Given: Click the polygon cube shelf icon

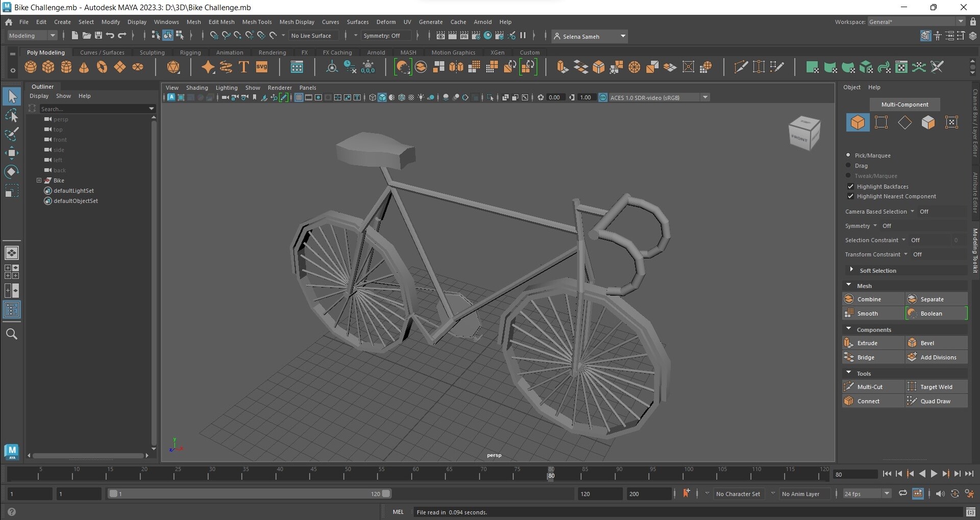Looking at the screenshot, I should [x=48, y=67].
